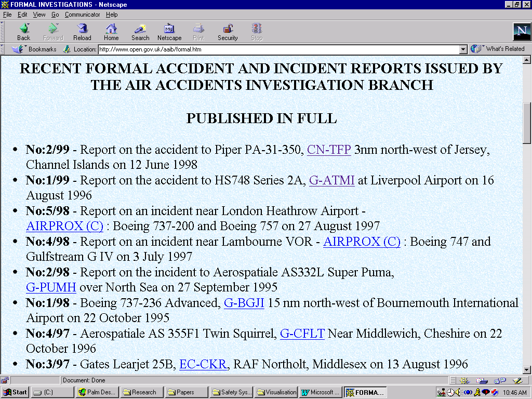Switch to the Research folder taskbar button
This screenshot has width=532, height=399.
142,393
